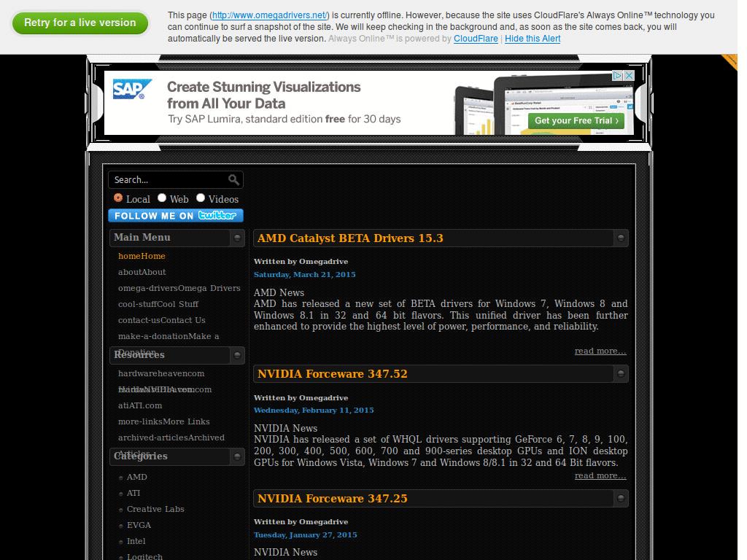Click the Create Stunning Visualizations ad headline
The image size is (747, 560).
pos(263,96)
